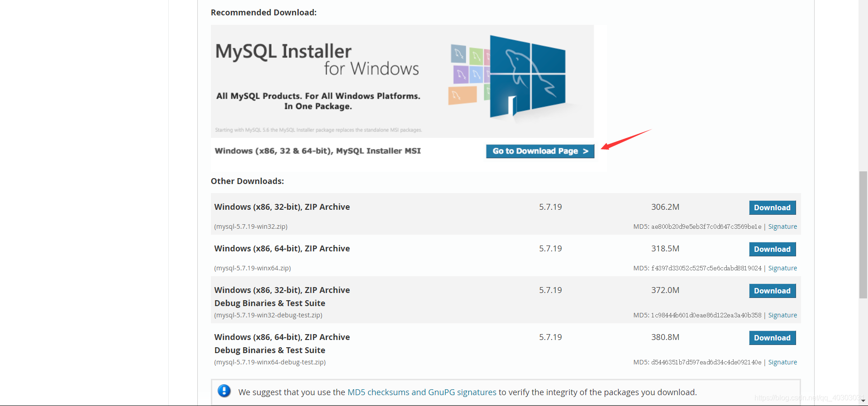
Task: Click the blue info exclamation icon
Action: 224,391
